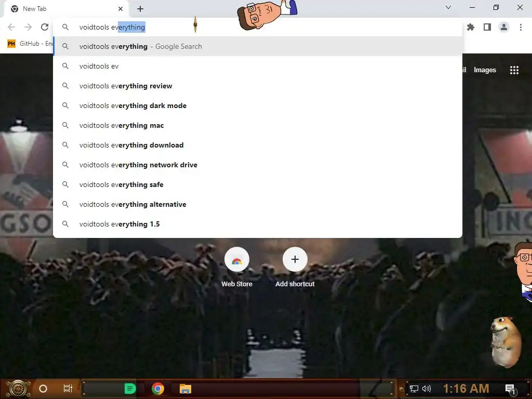Select 'voidtools everything review' suggestion
532x399 pixels.
pos(258,86)
